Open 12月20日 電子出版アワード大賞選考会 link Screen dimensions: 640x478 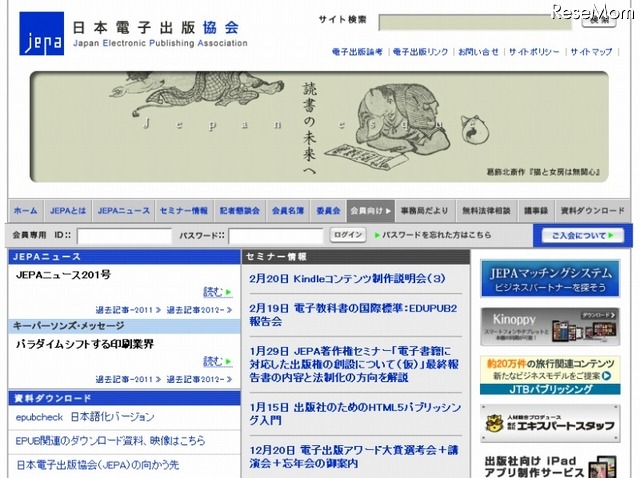coord(354,457)
